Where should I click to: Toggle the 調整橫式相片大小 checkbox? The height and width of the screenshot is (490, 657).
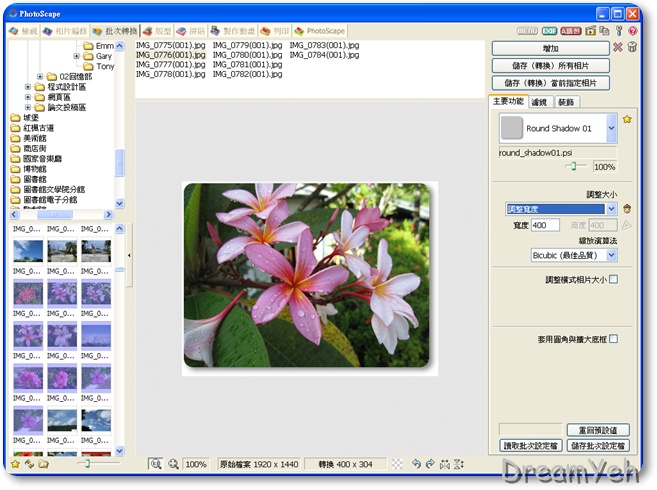[x=613, y=279]
